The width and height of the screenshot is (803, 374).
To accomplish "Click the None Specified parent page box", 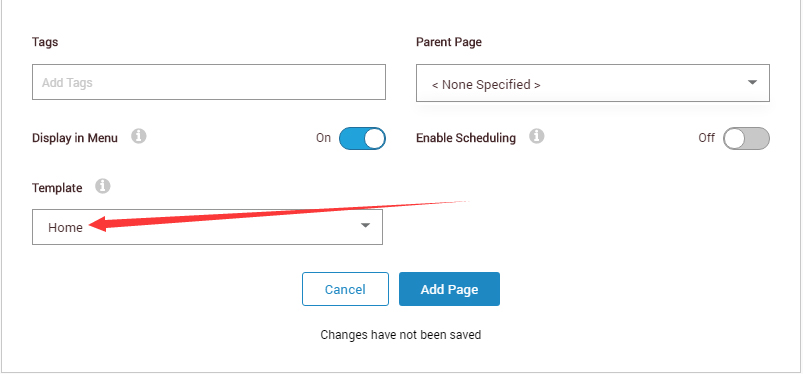I will [593, 83].
